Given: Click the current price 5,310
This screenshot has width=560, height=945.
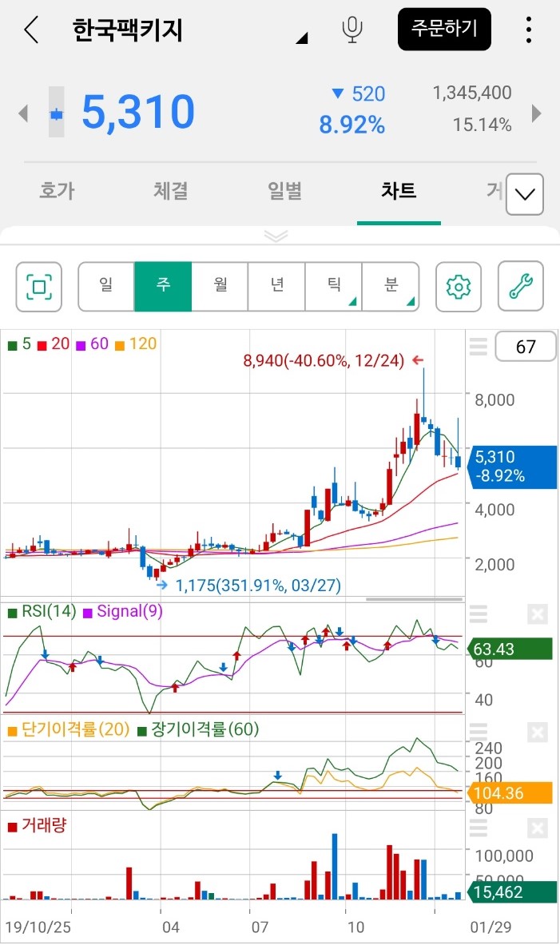Looking at the screenshot, I should point(138,112).
